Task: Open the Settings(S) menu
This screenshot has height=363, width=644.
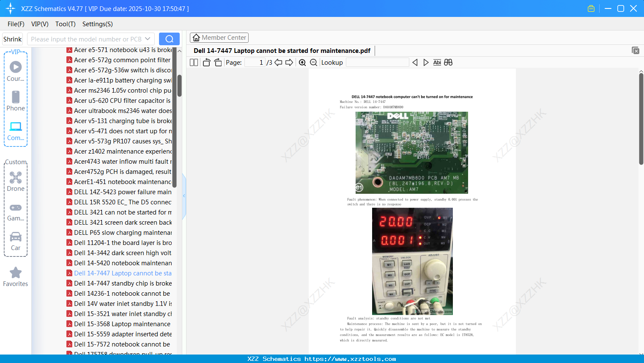Action: (x=98, y=24)
